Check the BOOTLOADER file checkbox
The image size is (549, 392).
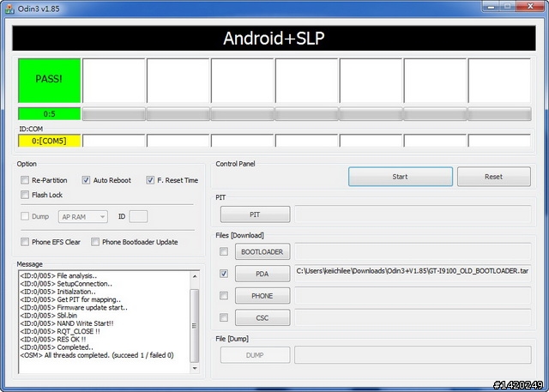[224, 251]
